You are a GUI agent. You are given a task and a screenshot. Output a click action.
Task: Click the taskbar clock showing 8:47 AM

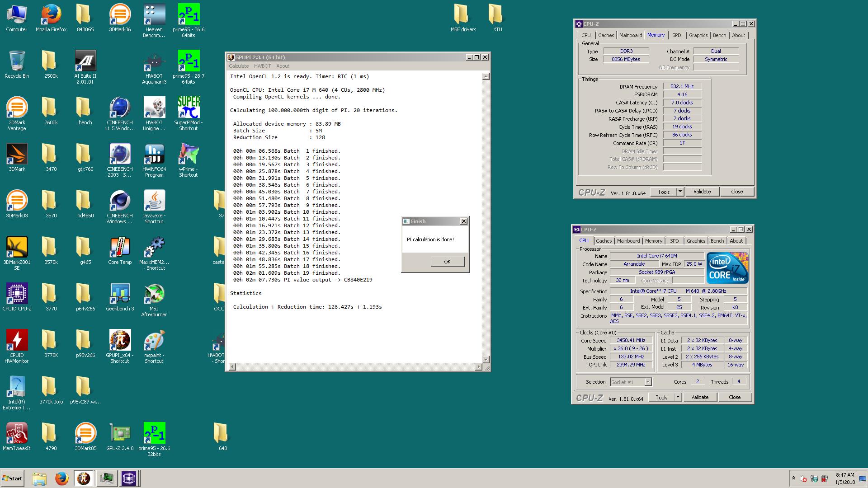(x=845, y=479)
